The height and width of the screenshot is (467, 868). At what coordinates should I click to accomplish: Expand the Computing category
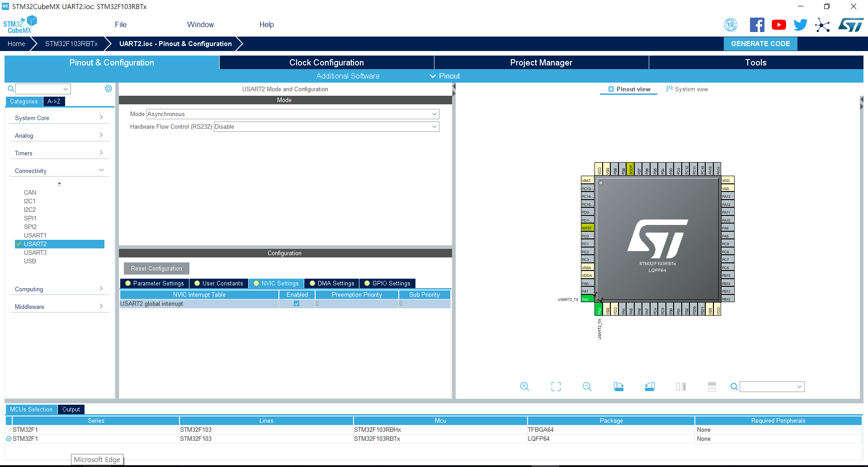[59, 289]
